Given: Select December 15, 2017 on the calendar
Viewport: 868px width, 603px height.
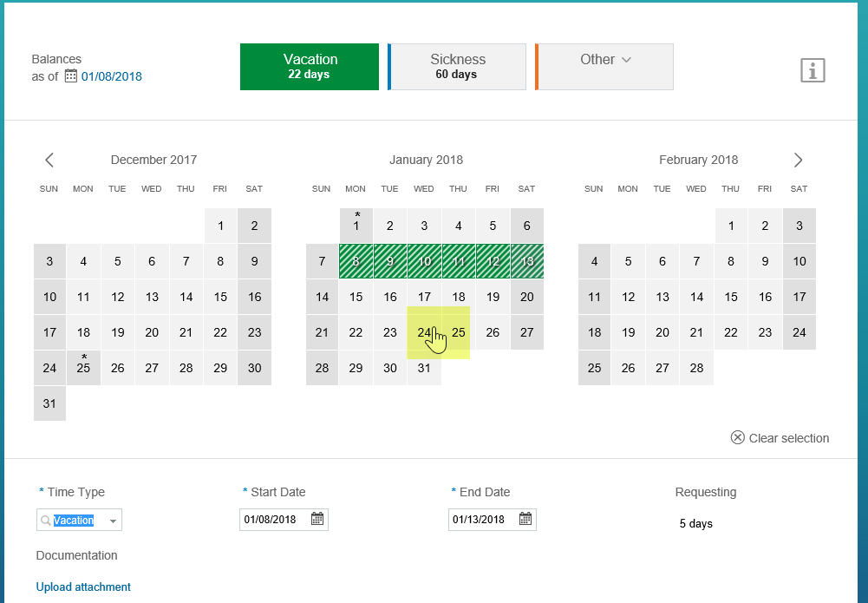Looking at the screenshot, I should click(x=220, y=297).
